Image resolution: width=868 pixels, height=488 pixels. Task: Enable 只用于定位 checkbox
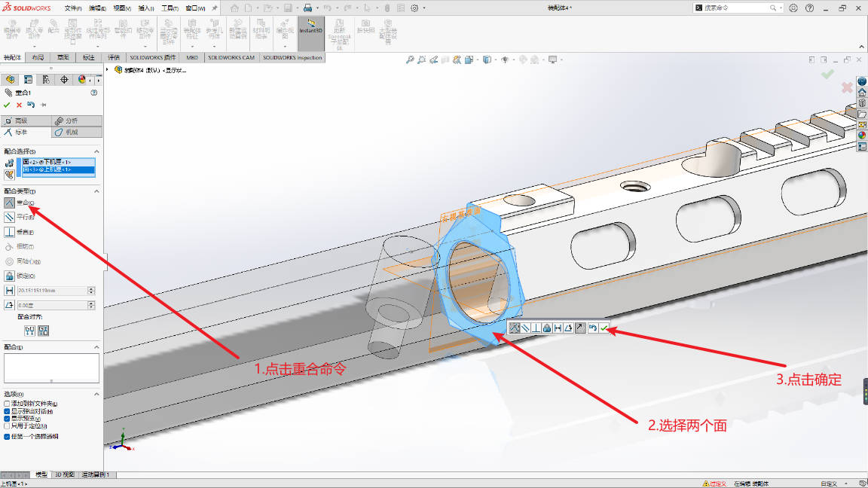(x=7, y=426)
